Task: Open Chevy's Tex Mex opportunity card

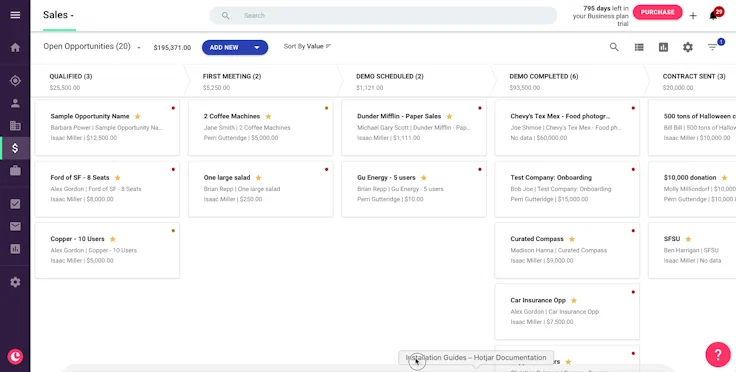Action: click(x=567, y=128)
